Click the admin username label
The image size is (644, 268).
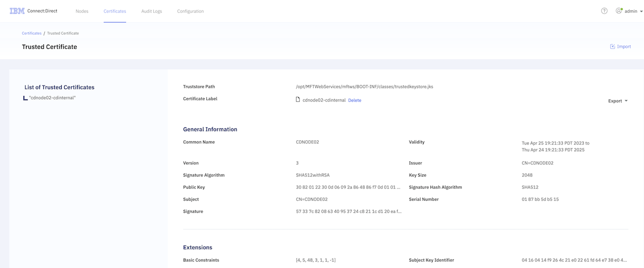631,11
